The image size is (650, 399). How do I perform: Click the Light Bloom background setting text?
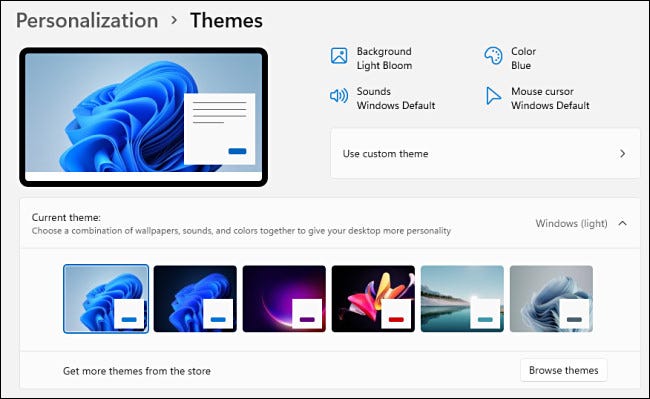[x=384, y=65]
